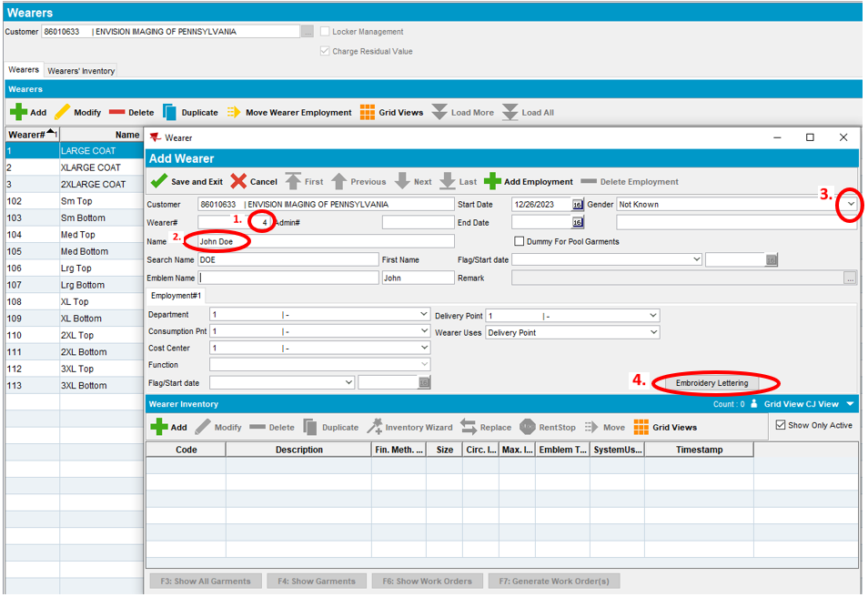This screenshot has height=597, width=868.
Task: Click the green Save and Exit checkmark
Action: pos(159,181)
